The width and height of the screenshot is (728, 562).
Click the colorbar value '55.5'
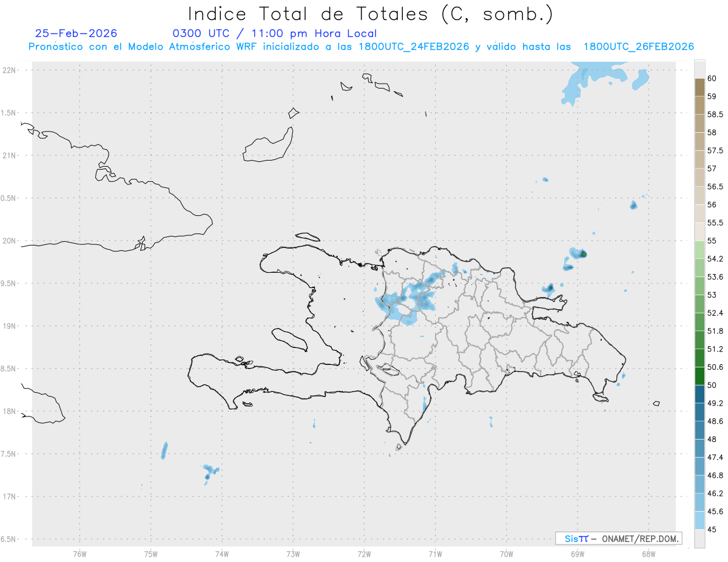[x=715, y=222]
